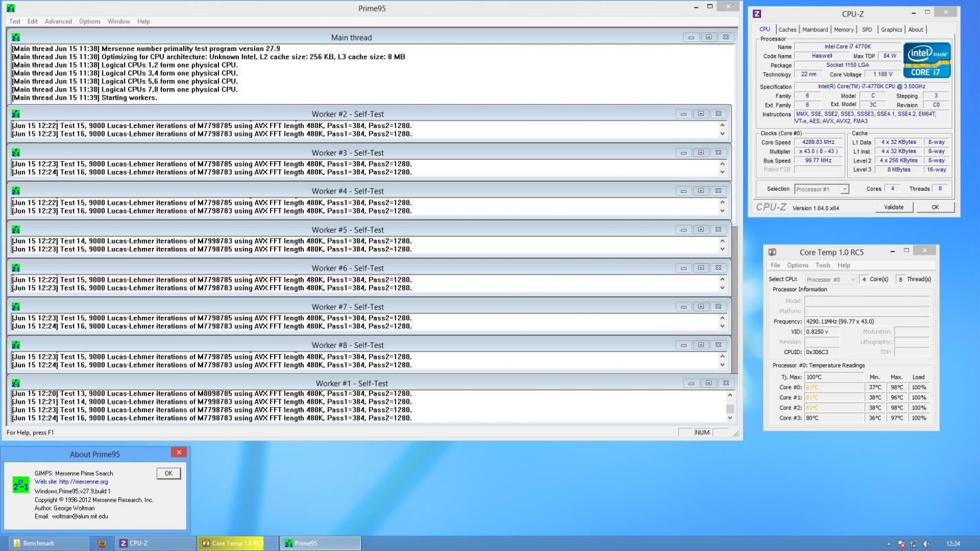Click the Worker #1 Self-Test window icon
The image size is (980, 551).
point(16,383)
